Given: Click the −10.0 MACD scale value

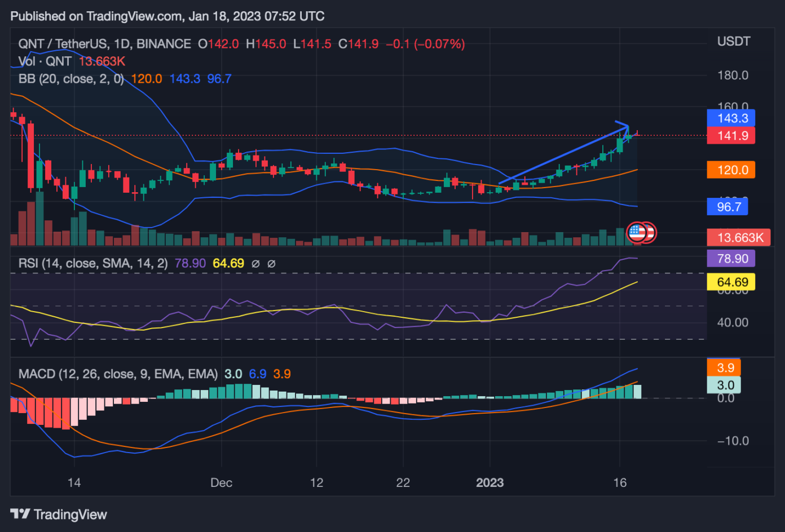Looking at the screenshot, I should [x=733, y=441].
